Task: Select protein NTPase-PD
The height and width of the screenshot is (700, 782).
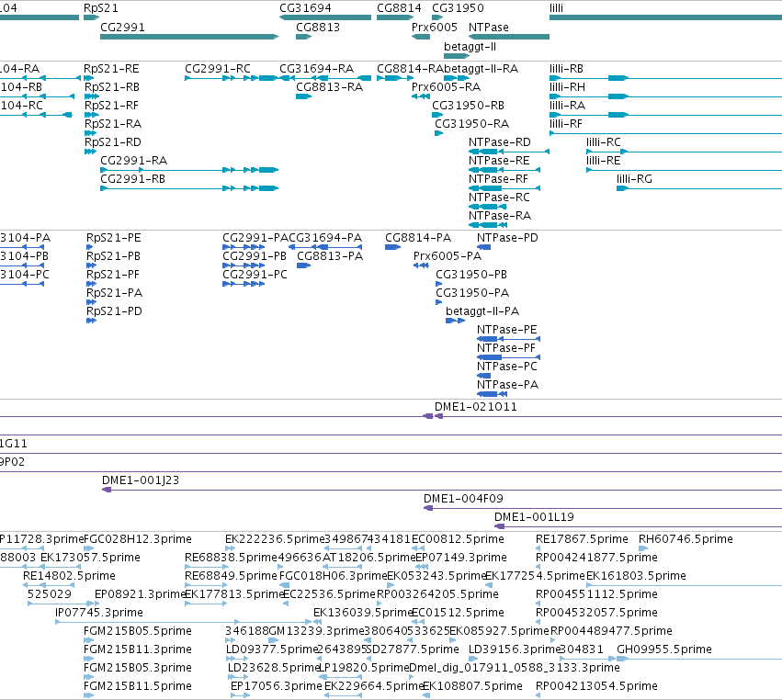Action: pyautogui.click(x=507, y=237)
